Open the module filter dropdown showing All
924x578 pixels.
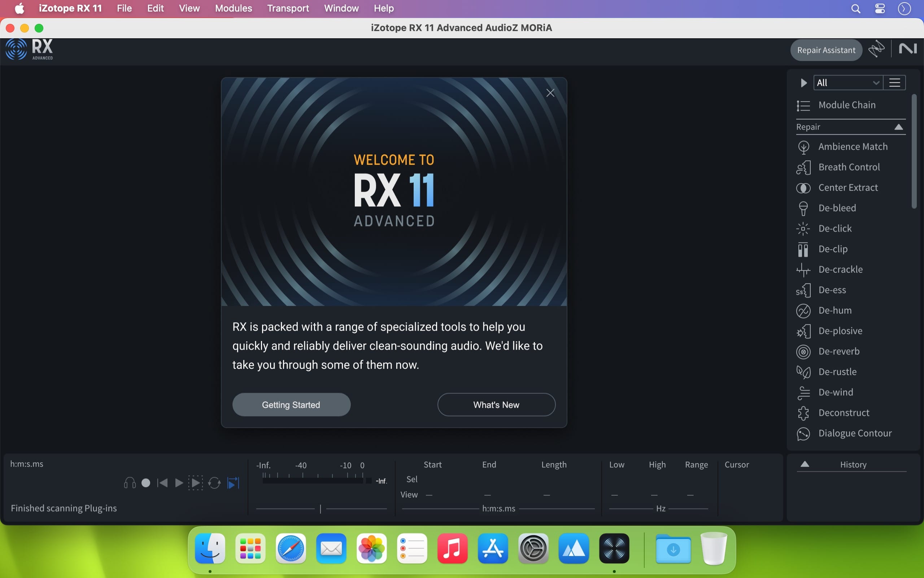pyautogui.click(x=848, y=83)
